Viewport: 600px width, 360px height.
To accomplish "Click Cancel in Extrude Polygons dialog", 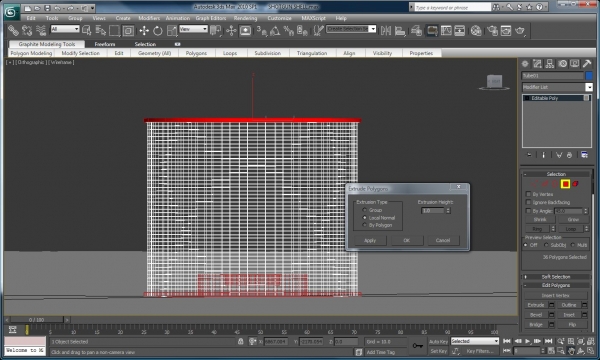I will coord(442,240).
